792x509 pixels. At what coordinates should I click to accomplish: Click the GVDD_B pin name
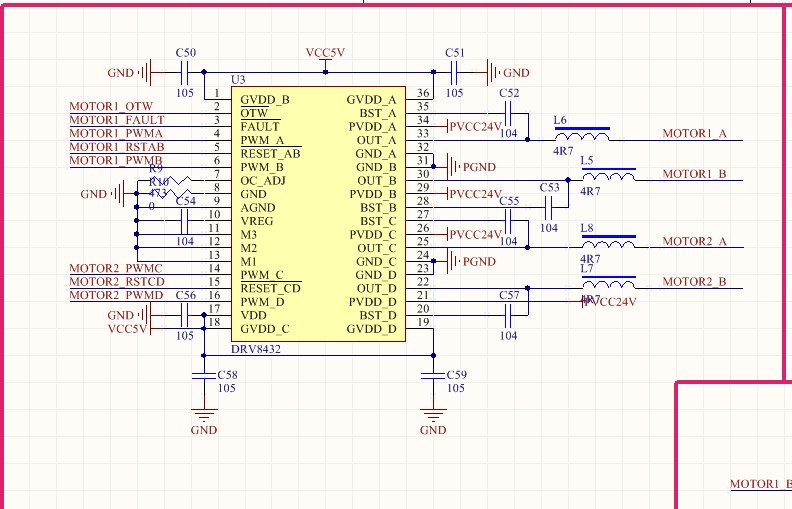click(x=265, y=99)
